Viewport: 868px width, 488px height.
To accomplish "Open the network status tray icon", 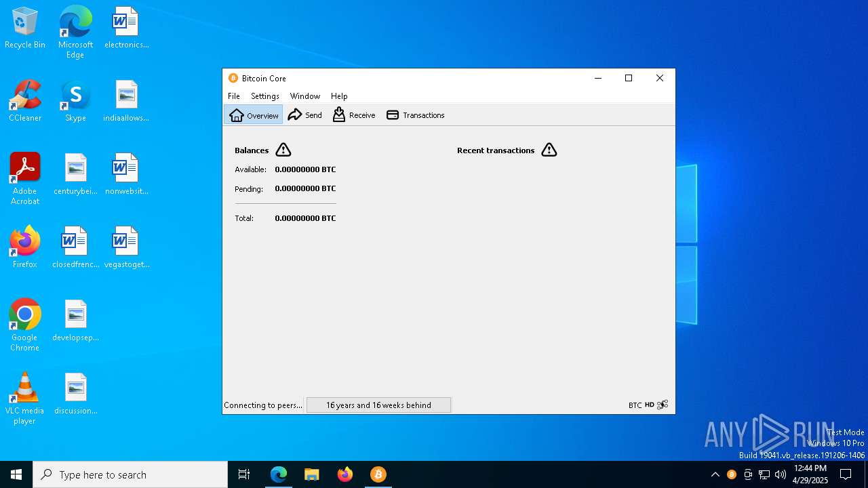I will pyautogui.click(x=764, y=474).
